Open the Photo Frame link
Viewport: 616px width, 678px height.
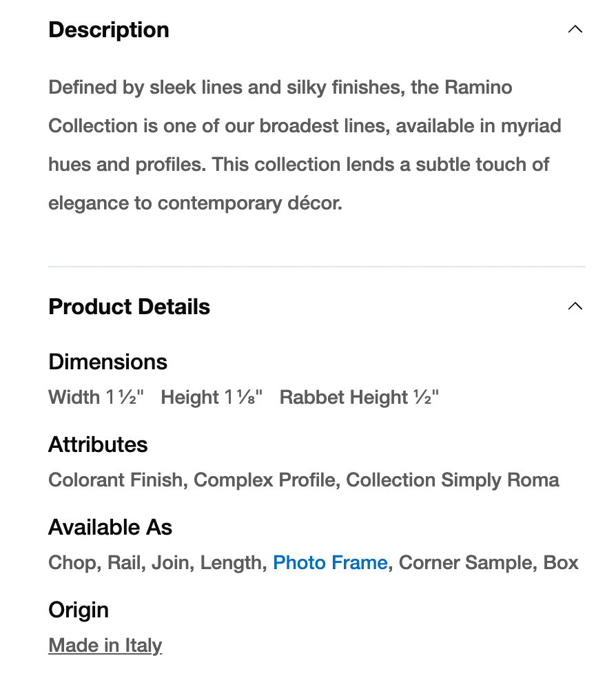pyautogui.click(x=330, y=563)
